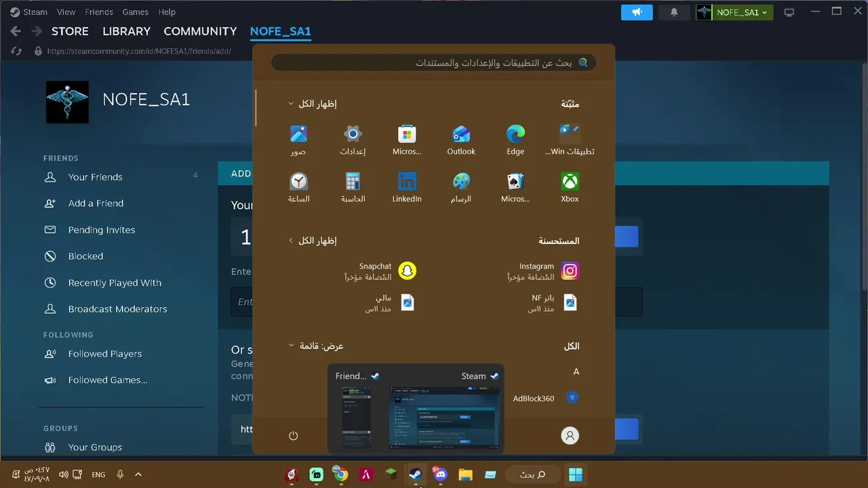Select the Steam window preview thumbnail
868x488 pixels.
(x=444, y=417)
